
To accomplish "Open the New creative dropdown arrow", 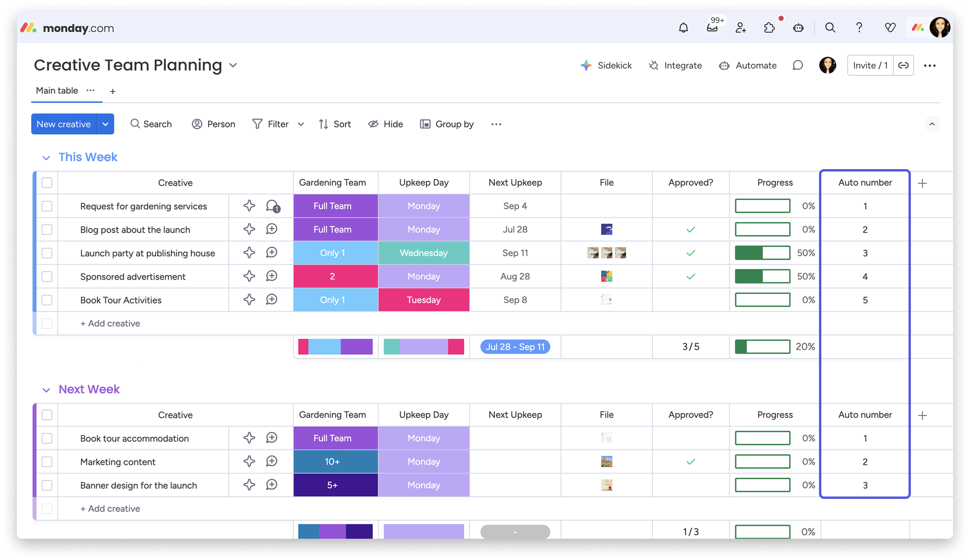I will pyautogui.click(x=105, y=124).
